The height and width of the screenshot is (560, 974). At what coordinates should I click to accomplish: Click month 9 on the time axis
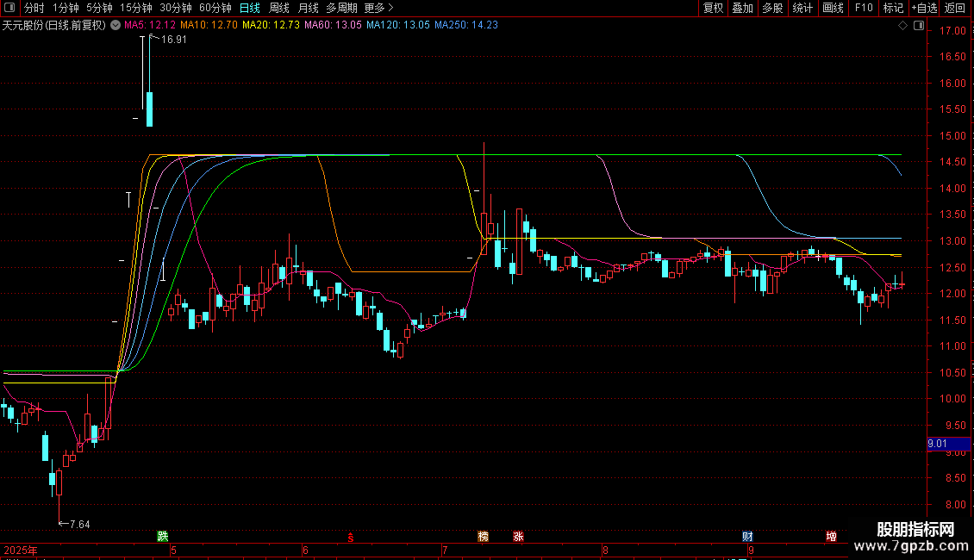click(x=751, y=550)
